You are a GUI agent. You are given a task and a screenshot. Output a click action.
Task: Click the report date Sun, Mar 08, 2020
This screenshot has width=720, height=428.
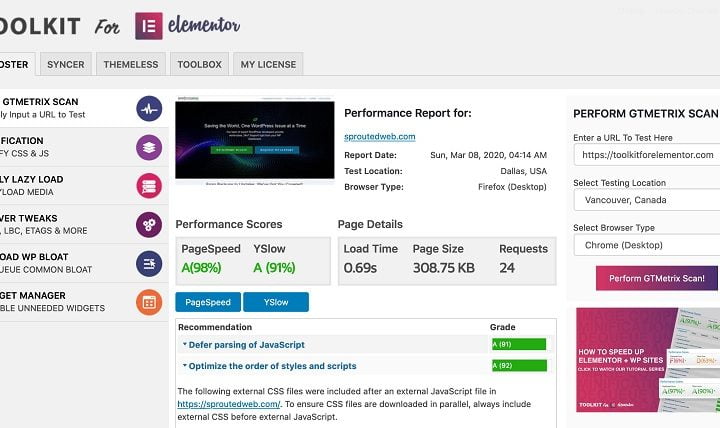pyautogui.click(x=489, y=155)
